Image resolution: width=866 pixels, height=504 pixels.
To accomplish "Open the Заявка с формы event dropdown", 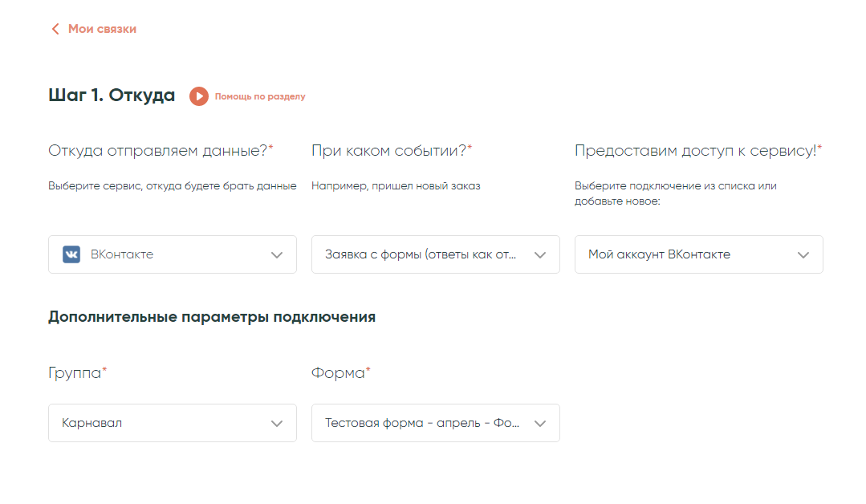I will (422, 254).
